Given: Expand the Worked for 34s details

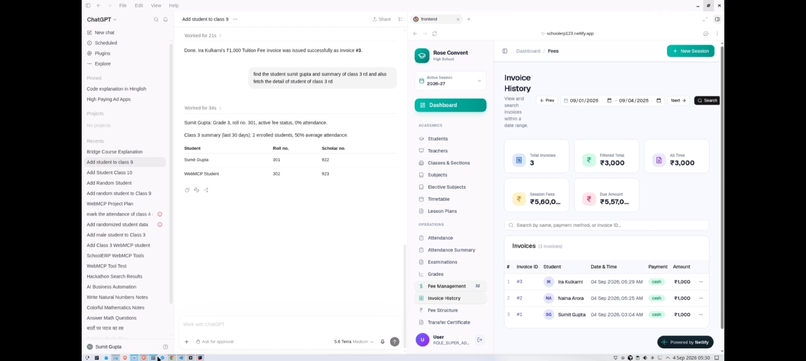Looking at the screenshot, I should pos(203,108).
